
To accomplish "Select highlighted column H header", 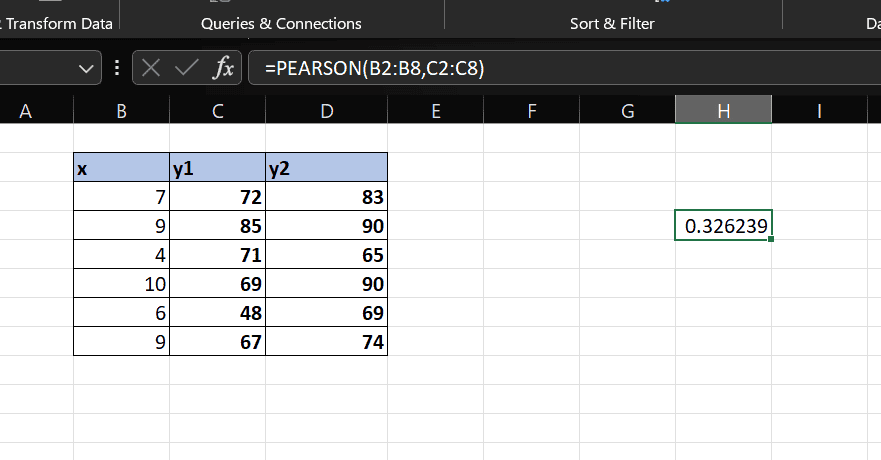I will point(724,111).
